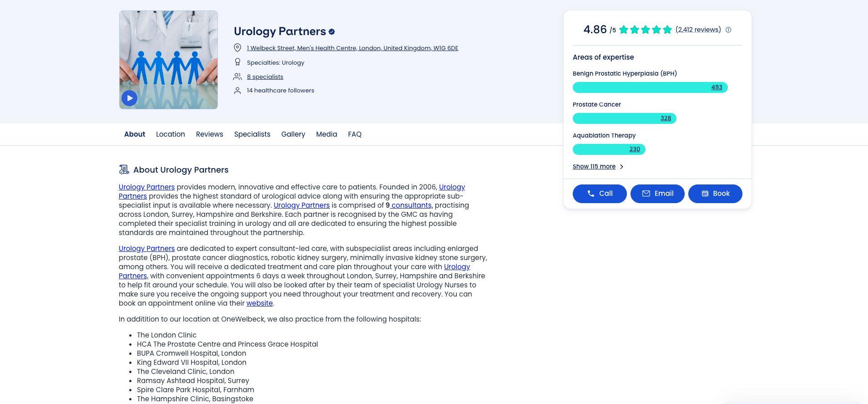Click the Specialties: Urology text
This screenshot has width=868, height=404.
[x=276, y=63]
